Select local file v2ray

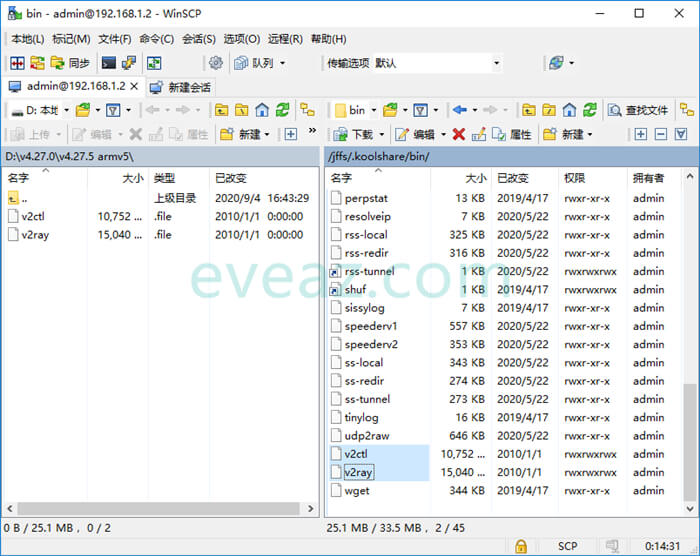(x=35, y=235)
